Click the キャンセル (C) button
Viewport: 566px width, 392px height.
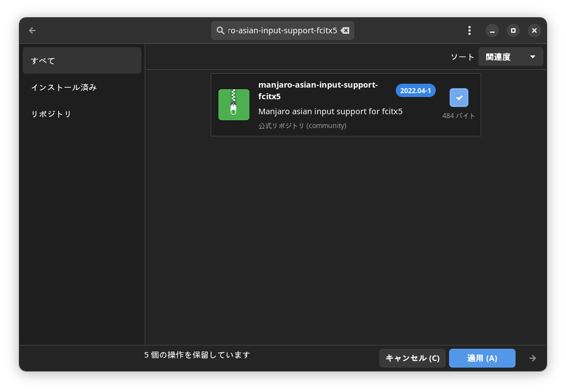[412, 358]
